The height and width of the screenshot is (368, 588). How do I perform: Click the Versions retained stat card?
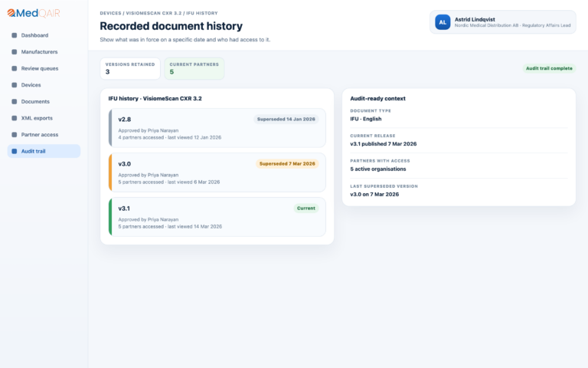tap(130, 68)
